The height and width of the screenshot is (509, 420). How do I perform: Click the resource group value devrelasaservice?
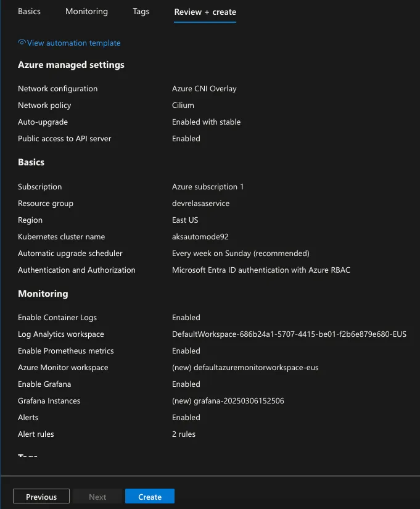(x=200, y=203)
